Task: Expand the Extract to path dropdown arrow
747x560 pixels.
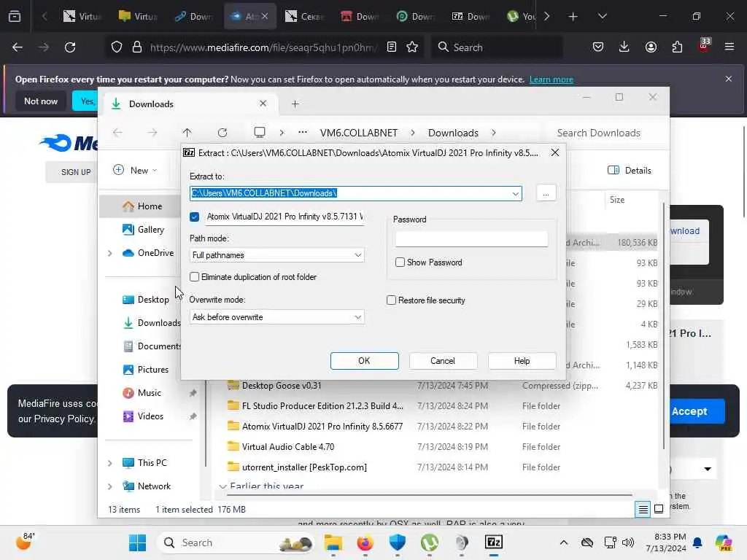Action: [x=516, y=193]
